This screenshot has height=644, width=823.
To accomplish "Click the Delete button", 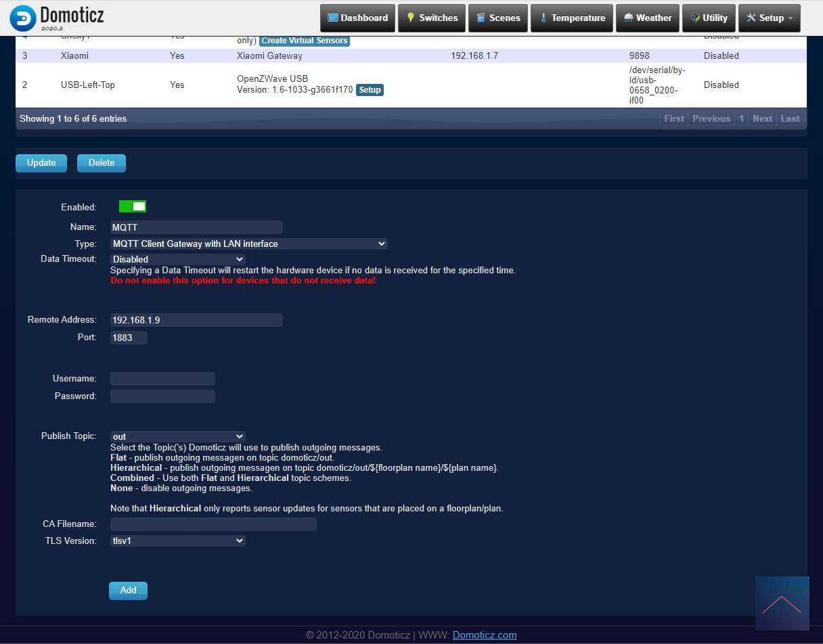I will pyautogui.click(x=102, y=163).
